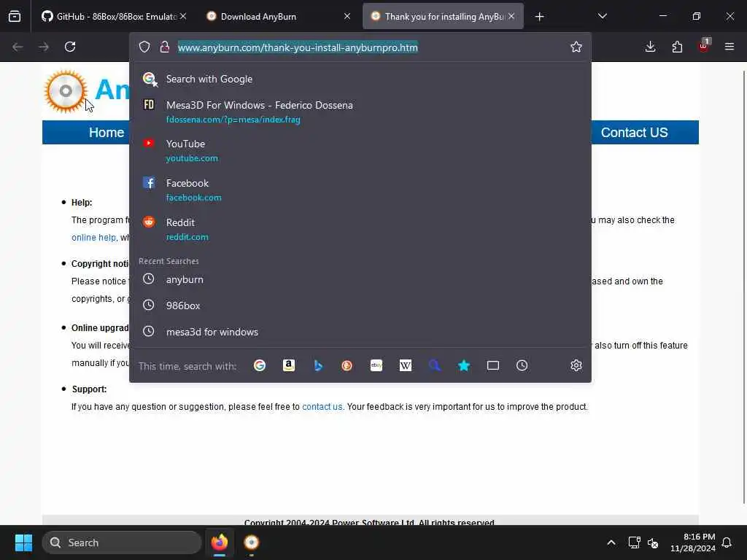Viewport: 747px width, 560px height.
Task: Open the Firefox application menu
Action: tap(729, 47)
